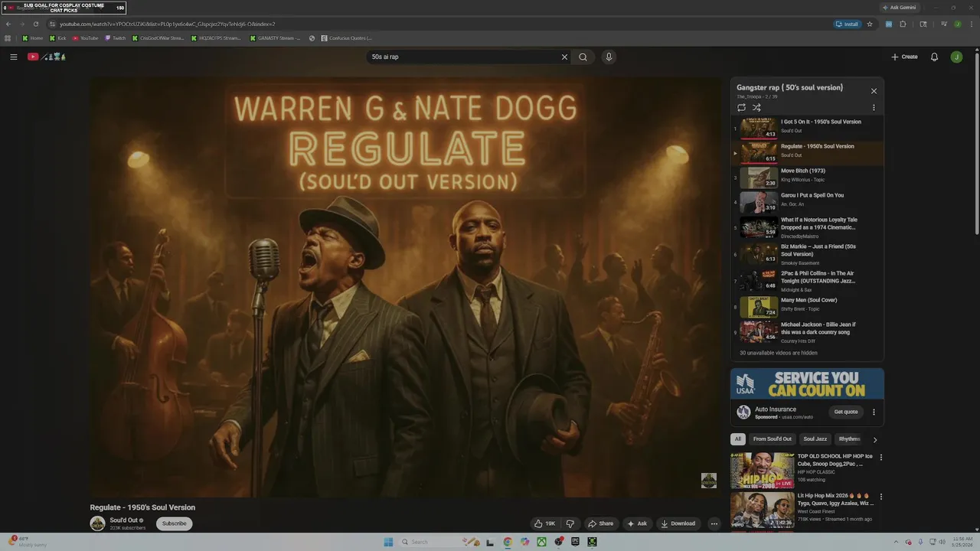Open Ask Gemini in Chrome
Screen dimensions: 980x551
click(x=899, y=8)
